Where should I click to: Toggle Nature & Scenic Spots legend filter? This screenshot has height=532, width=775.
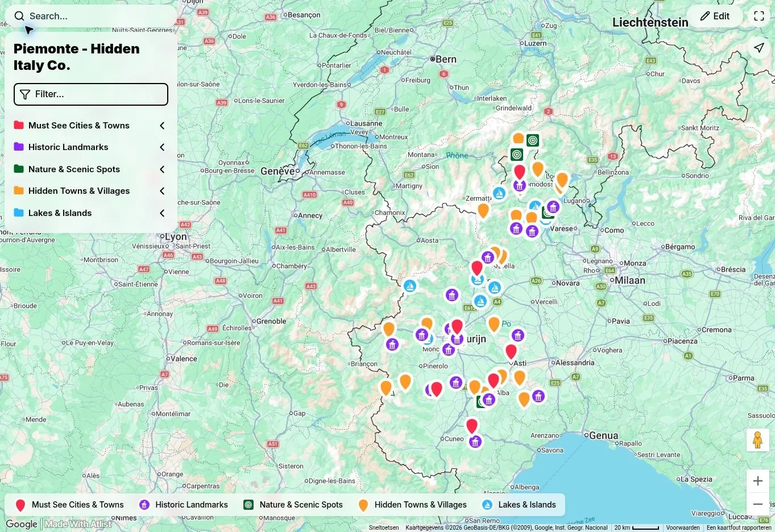click(x=293, y=505)
